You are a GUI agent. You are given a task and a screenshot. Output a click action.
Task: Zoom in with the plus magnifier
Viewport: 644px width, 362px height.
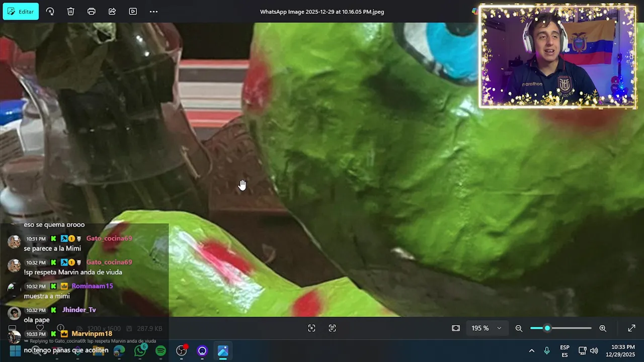(603, 328)
